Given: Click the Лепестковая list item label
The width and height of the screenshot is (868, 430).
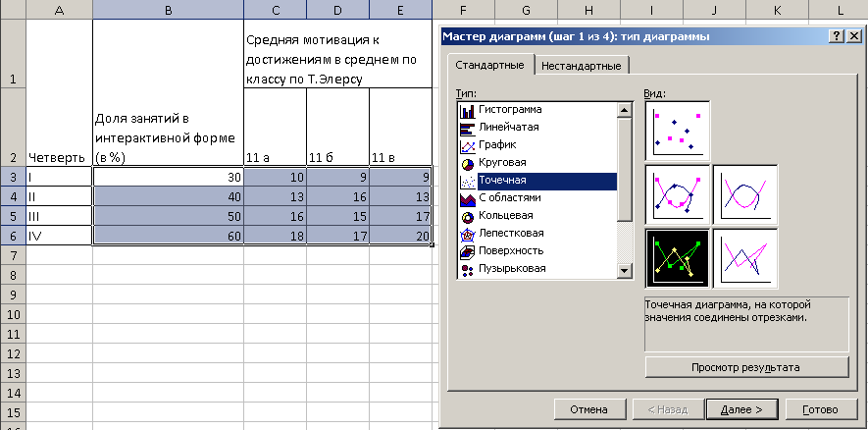Looking at the screenshot, I should coord(511,234).
